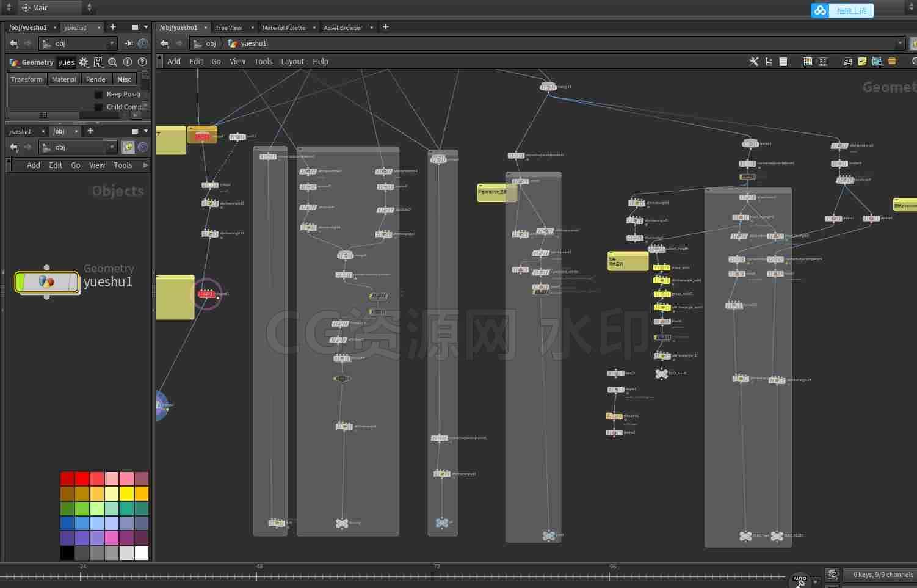917x588 pixels.
Task: Select the yueshu1 geometry node
Action: tap(47, 282)
